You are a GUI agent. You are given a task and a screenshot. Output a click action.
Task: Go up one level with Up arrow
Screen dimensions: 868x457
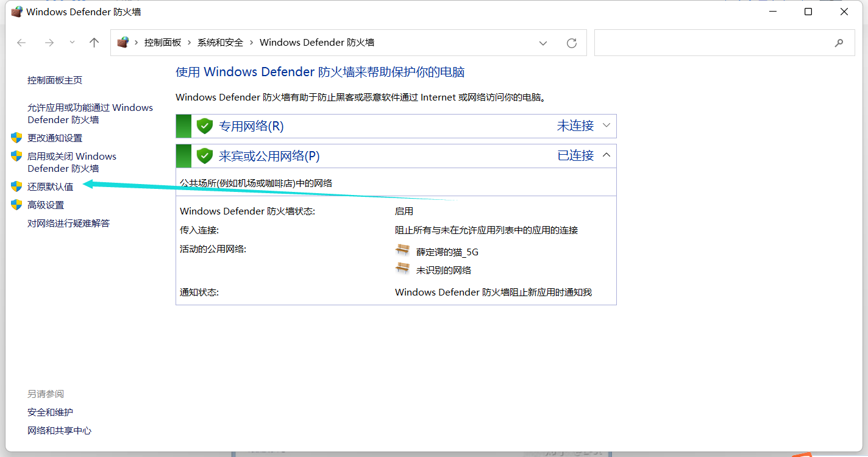click(94, 43)
